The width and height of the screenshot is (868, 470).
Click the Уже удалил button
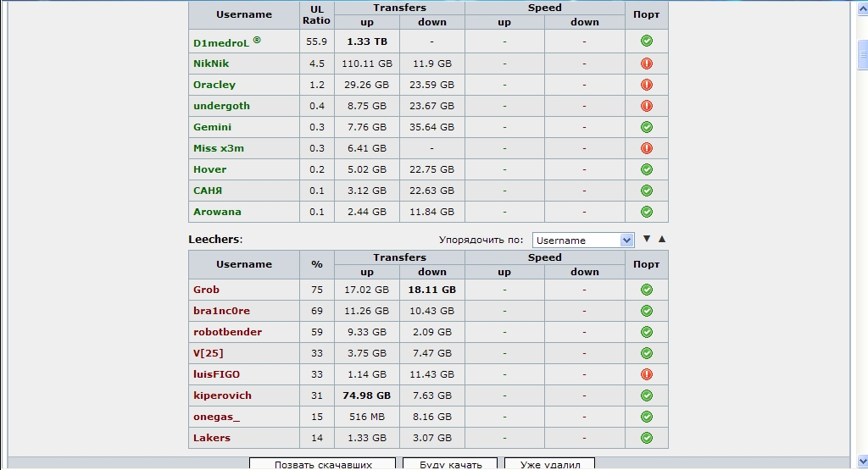(x=549, y=463)
